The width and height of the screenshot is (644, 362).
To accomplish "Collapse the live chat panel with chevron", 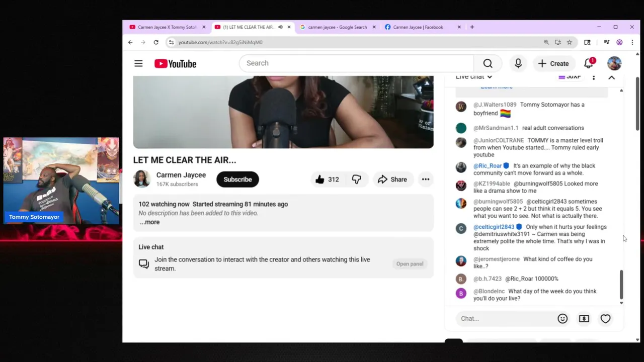I will pyautogui.click(x=612, y=77).
